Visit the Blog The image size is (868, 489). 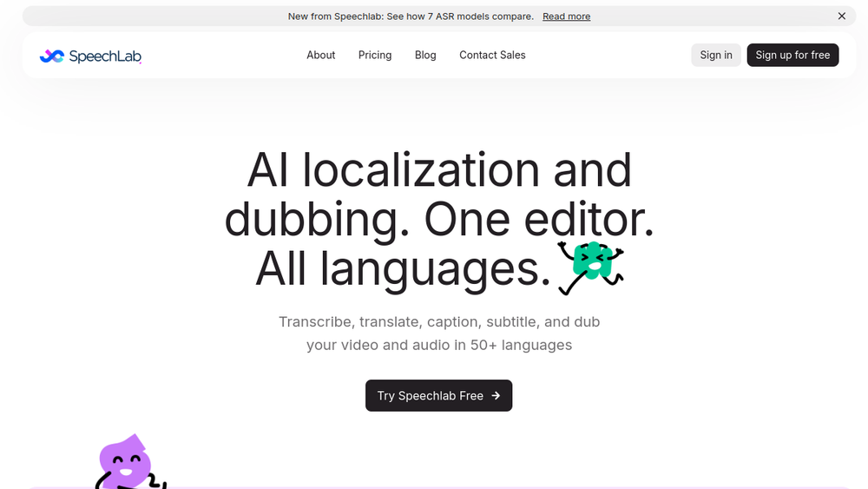tap(425, 55)
